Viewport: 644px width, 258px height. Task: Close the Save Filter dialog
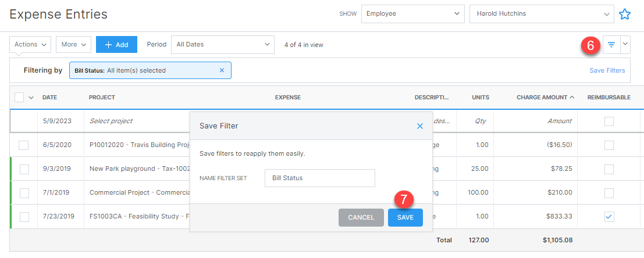(420, 126)
